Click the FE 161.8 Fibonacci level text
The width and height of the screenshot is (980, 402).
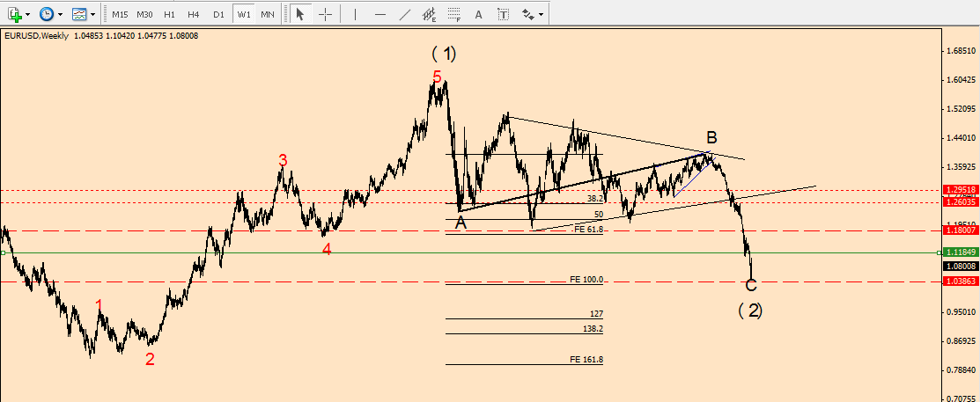[586, 360]
